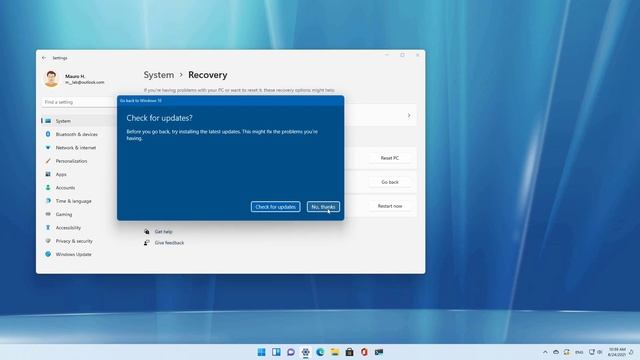Click the Give feedback icon
This screenshot has height=360, width=640.
click(147, 243)
